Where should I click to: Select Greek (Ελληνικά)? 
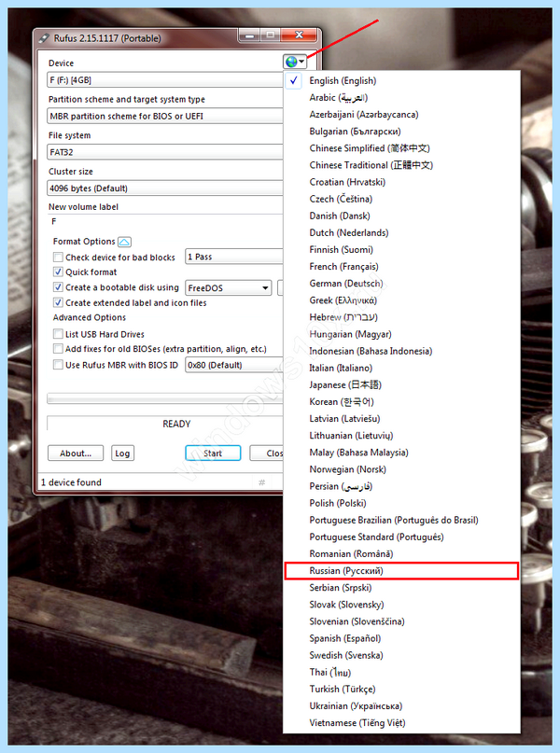coord(401,300)
